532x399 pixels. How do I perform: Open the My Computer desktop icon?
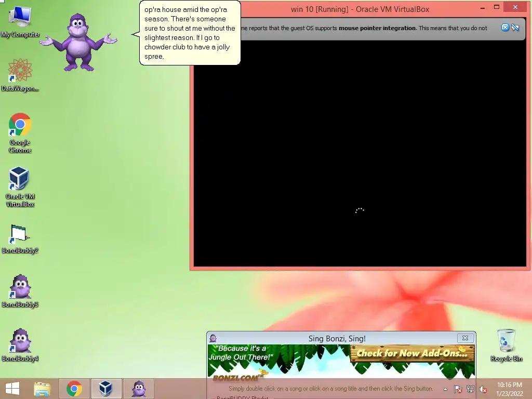point(20,21)
